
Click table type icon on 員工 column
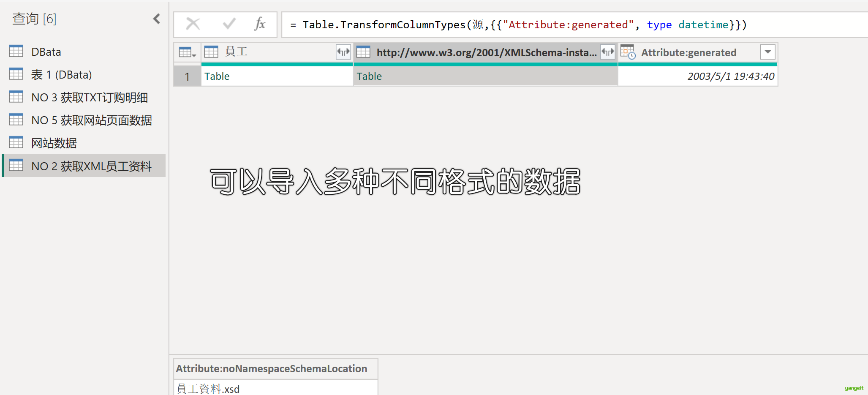pos(211,52)
